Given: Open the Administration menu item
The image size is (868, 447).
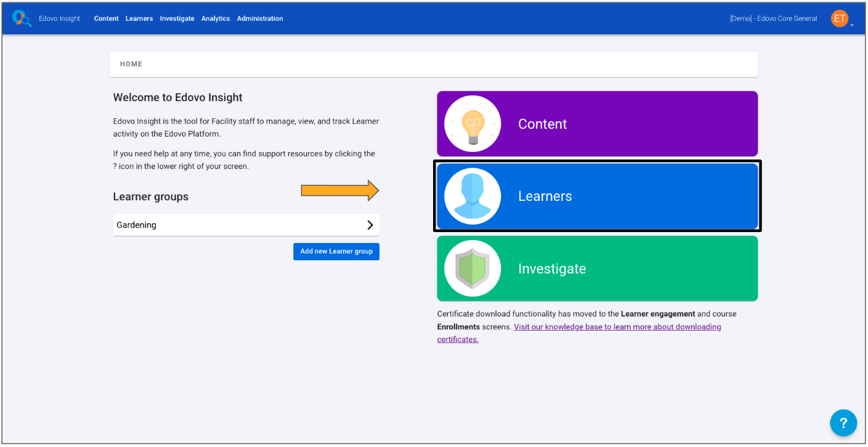Looking at the screenshot, I should pos(260,18).
